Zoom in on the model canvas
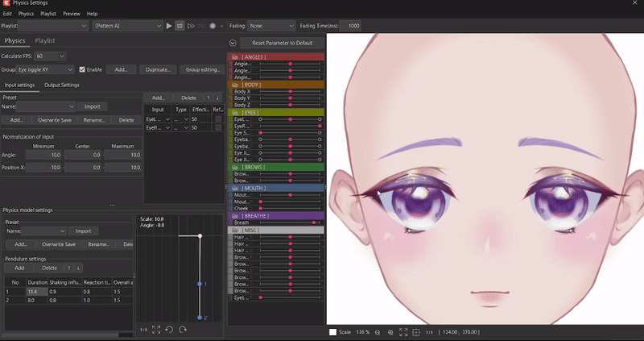This screenshot has width=644, height=341. click(x=390, y=332)
